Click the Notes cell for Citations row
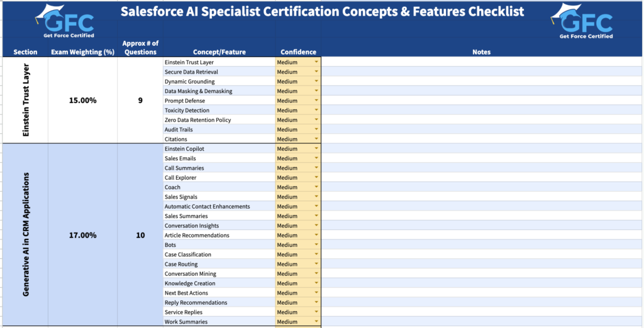The height and width of the screenshot is (328, 644). click(x=481, y=139)
